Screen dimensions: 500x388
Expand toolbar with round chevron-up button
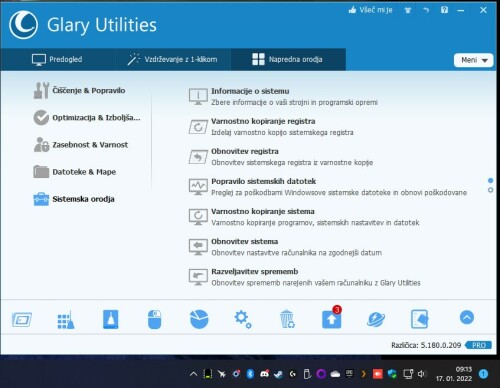tap(467, 317)
